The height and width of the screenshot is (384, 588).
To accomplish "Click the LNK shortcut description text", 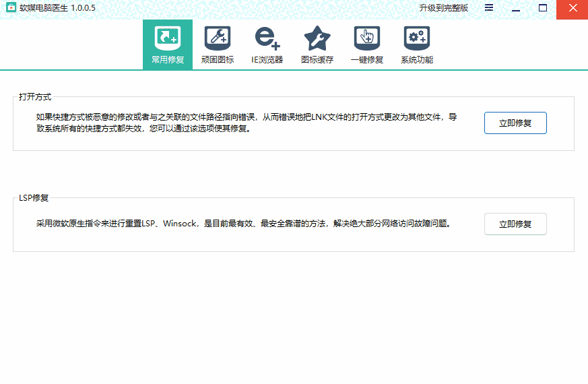I will pos(247,123).
